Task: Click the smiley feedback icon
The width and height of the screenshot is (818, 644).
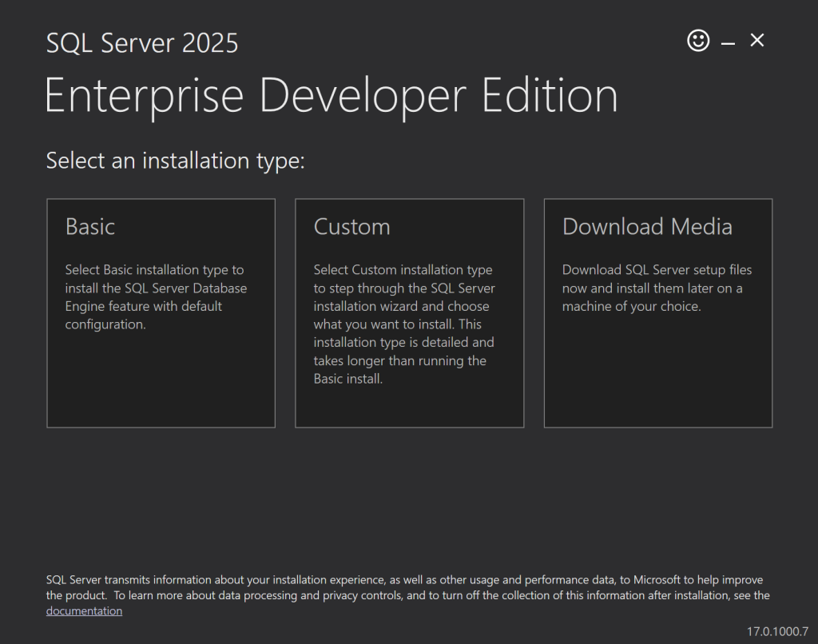Action: pos(698,40)
